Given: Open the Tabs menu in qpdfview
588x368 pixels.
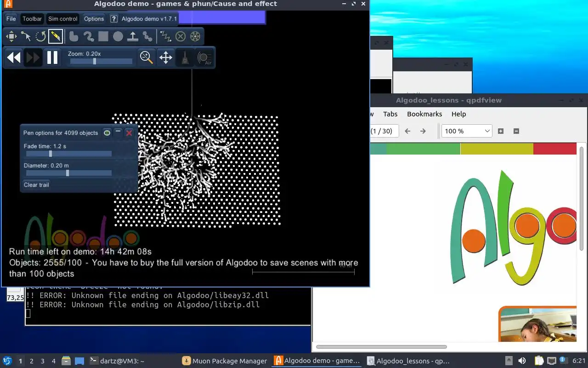Looking at the screenshot, I should [x=390, y=114].
